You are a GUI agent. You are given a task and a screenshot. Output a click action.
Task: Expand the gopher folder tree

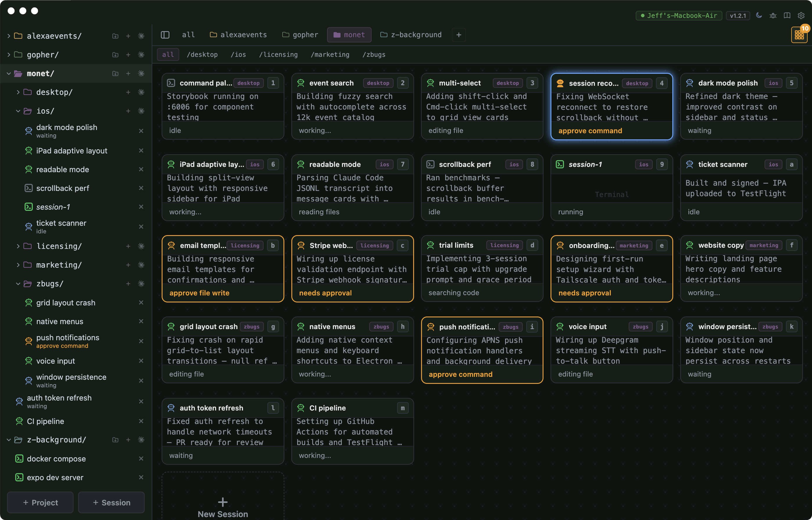click(x=8, y=54)
